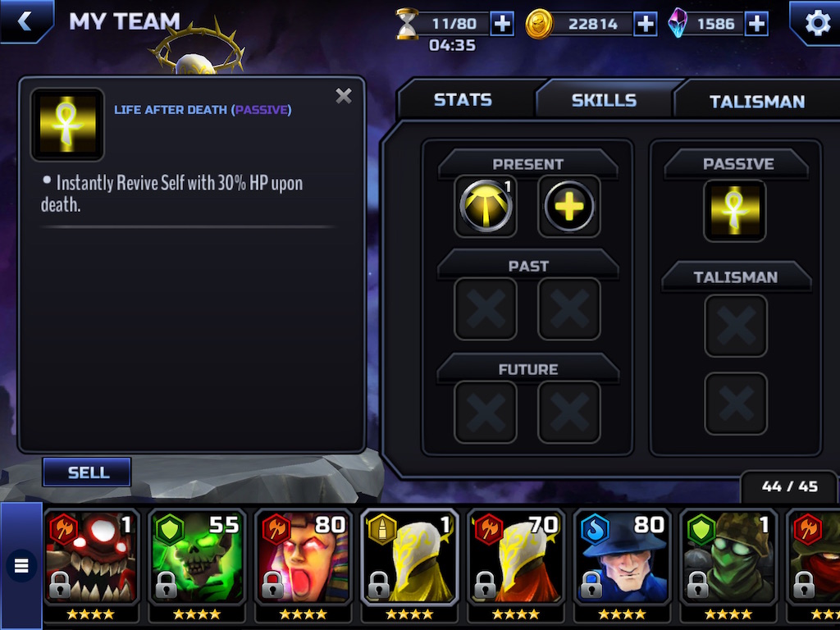
Task: Add more sands of time with plus
Action: [502, 24]
